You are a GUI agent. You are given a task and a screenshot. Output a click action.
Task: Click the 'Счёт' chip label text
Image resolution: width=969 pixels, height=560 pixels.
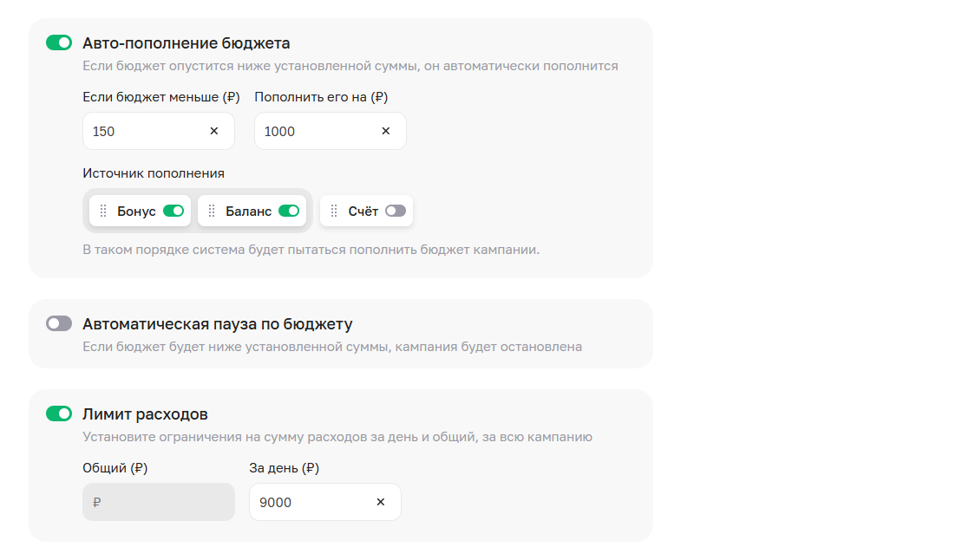363,211
